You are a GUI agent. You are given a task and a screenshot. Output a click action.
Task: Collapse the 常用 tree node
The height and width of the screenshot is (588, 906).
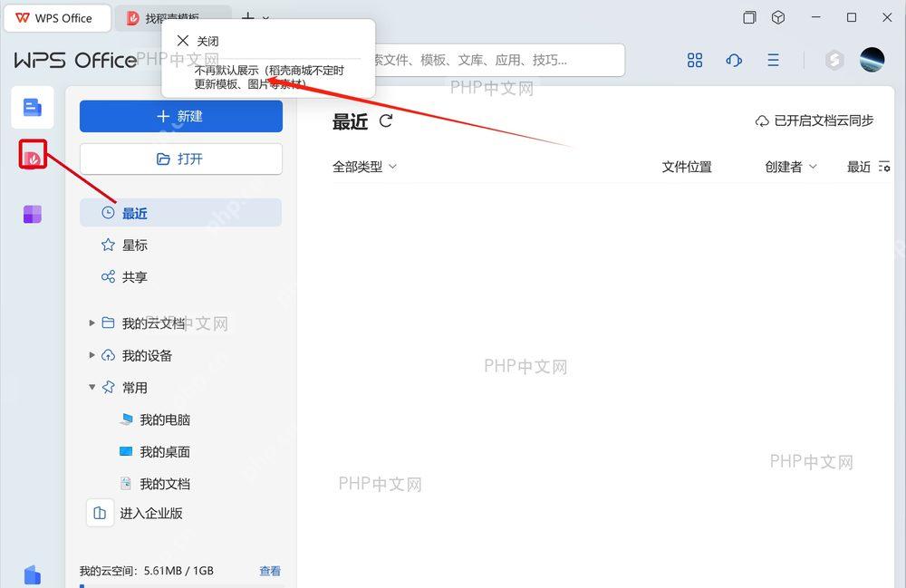tap(92, 387)
